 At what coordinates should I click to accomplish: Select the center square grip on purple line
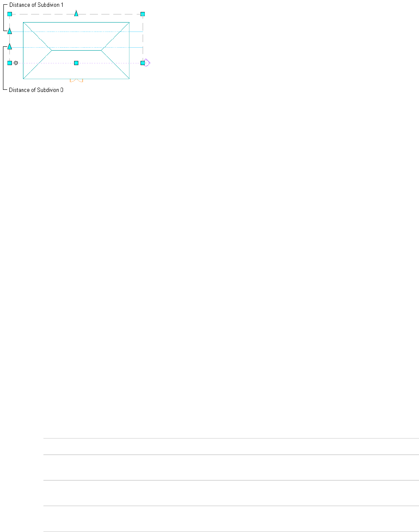76,63
